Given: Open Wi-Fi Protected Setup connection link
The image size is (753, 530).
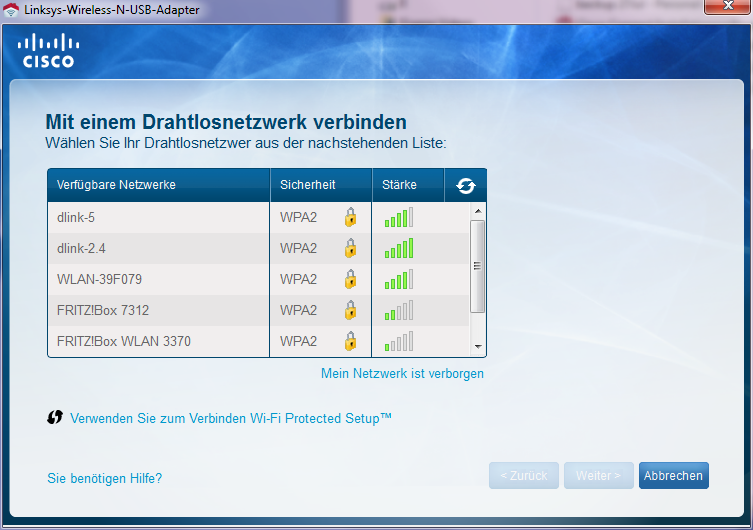Looking at the screenshot, I should (231, 418).
